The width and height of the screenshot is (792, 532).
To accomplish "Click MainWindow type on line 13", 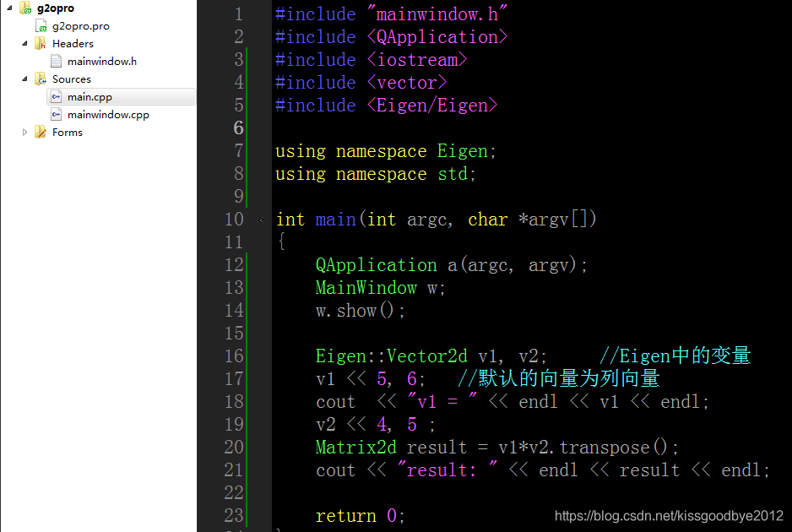I will pyautogui.click(x=366, y=288).
